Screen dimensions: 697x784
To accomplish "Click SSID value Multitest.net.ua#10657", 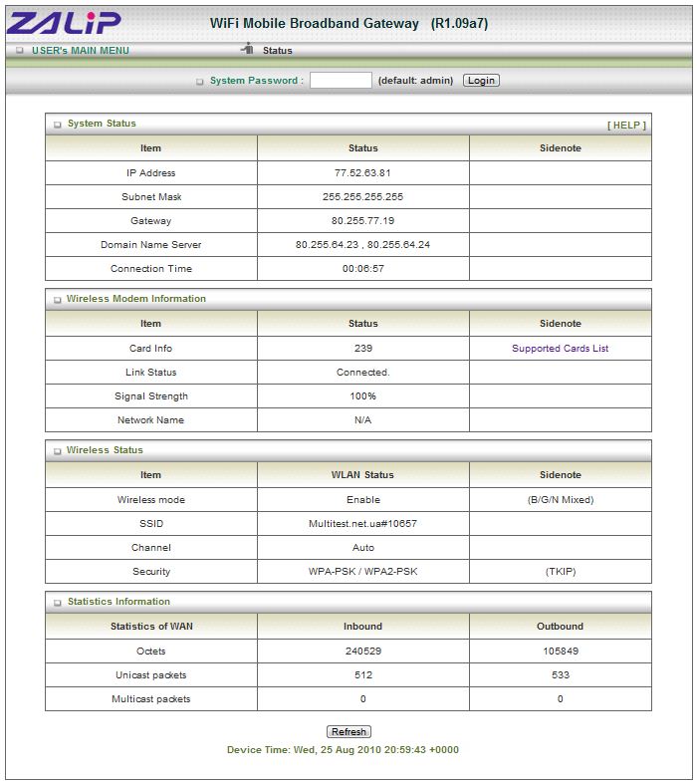I will pyautogui.click(x=362, y=524).
